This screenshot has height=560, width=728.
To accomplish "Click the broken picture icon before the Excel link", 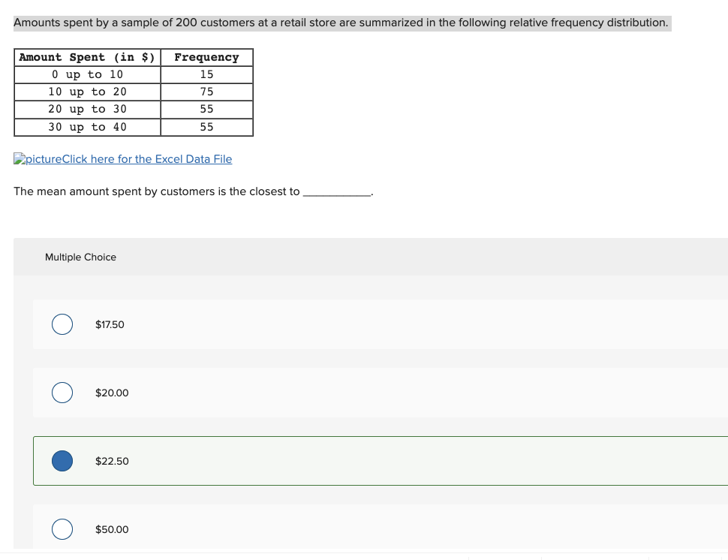I will pos(19,158).
